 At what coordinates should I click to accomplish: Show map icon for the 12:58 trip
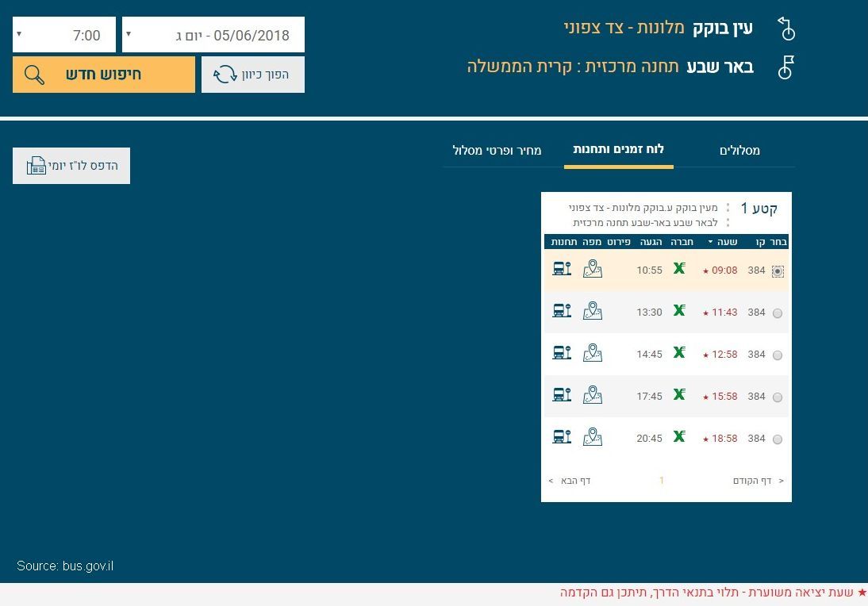[593, 353]
